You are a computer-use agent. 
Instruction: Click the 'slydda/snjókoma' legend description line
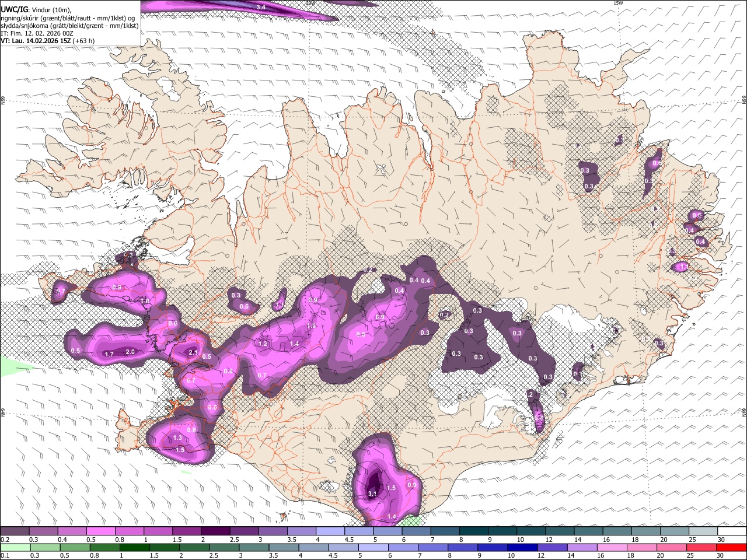click(x=69, y=26)
